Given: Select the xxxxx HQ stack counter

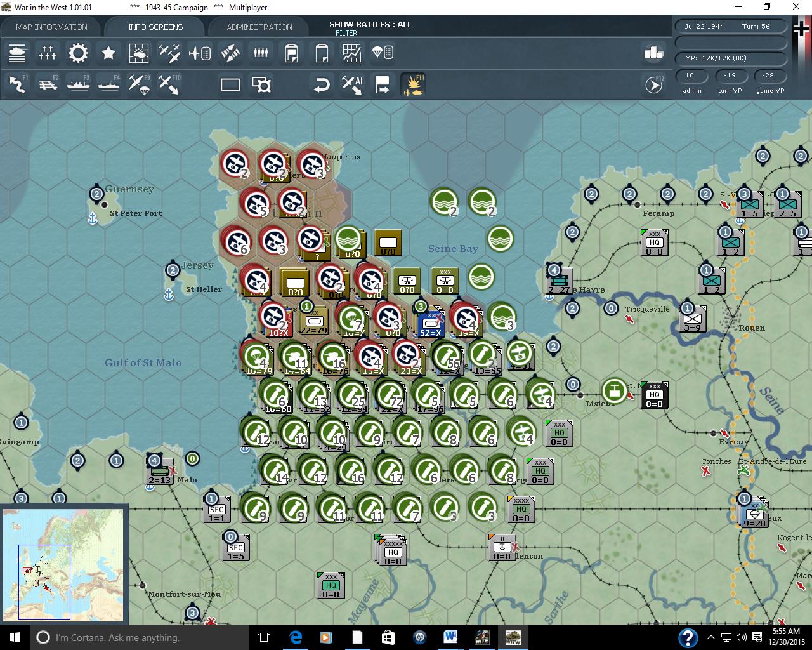Looking at the screenshot, I should tap(391, 550).
